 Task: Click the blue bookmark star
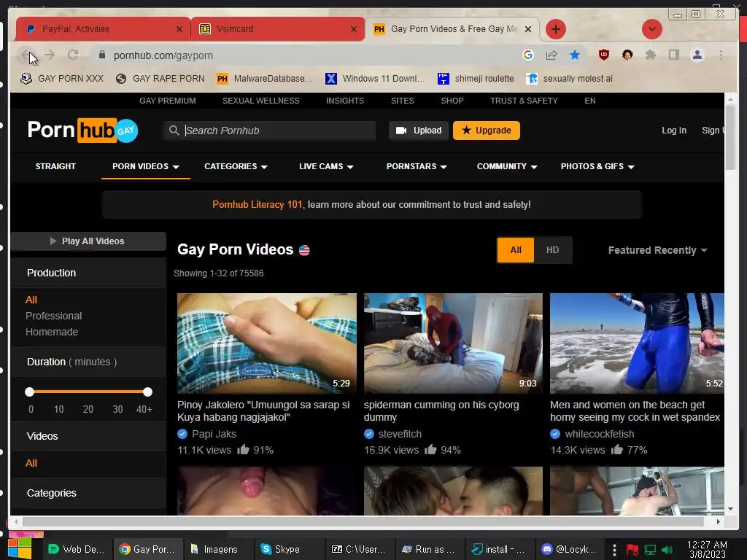(575, 55)
